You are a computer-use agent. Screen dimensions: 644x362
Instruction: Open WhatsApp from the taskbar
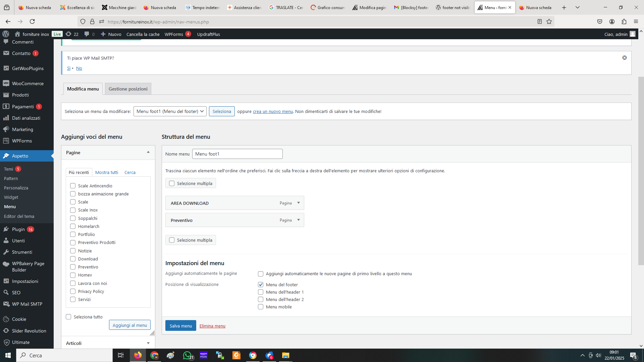(x=188, y=355)
